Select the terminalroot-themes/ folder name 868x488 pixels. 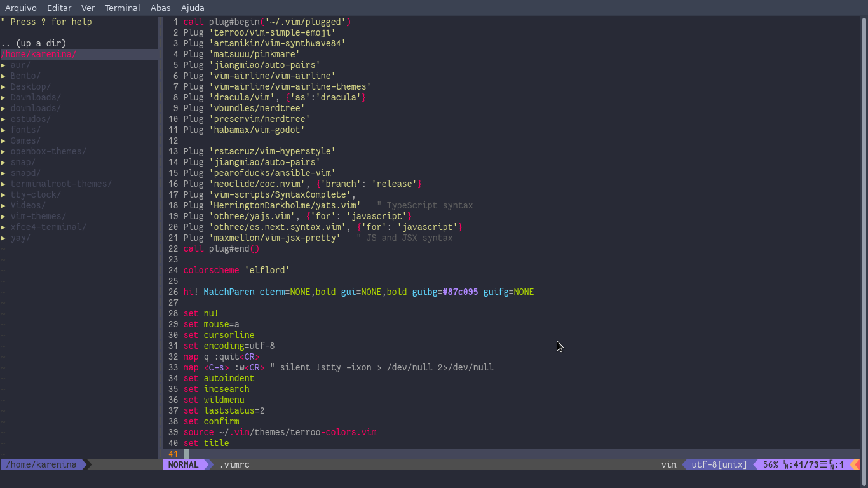[x=61, y=184]
